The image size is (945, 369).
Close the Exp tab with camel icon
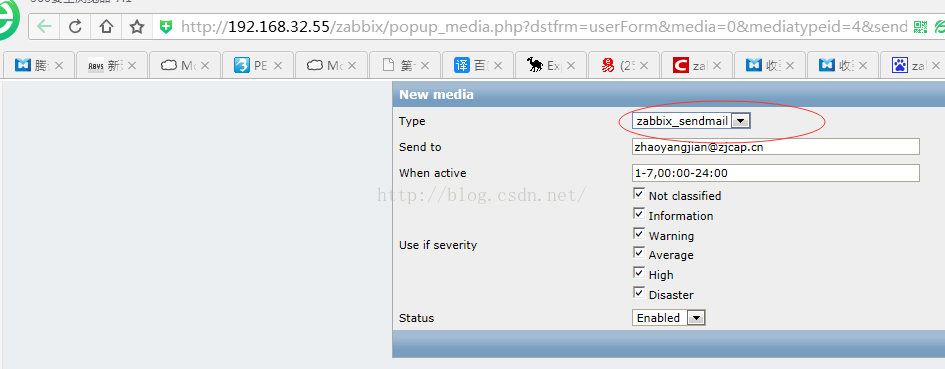(570, 66)
